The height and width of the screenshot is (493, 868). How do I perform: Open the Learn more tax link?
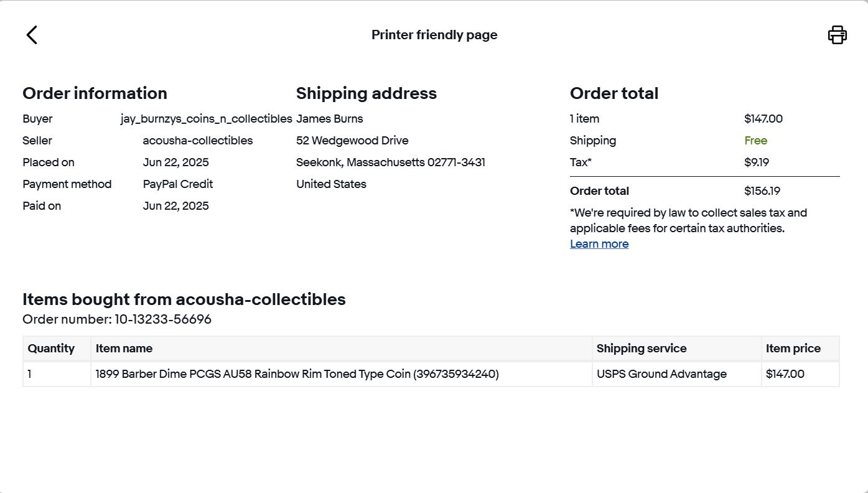pos(599,244)
